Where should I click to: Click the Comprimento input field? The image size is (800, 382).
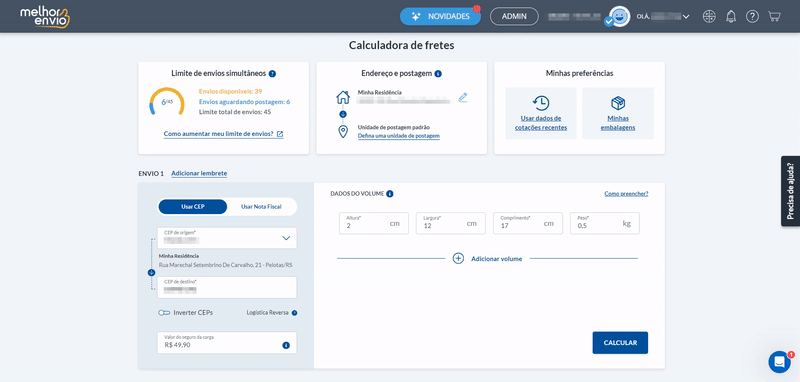pos(528,223)
